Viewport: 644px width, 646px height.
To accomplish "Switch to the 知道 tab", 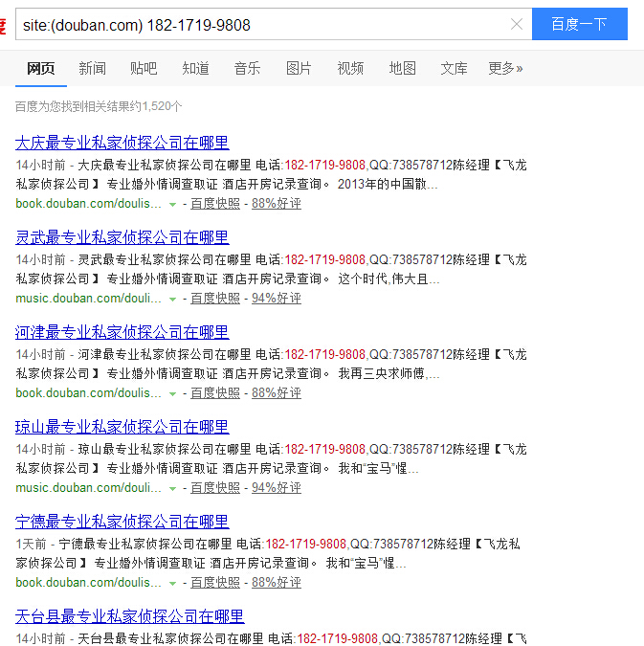I will click(195, 68).
